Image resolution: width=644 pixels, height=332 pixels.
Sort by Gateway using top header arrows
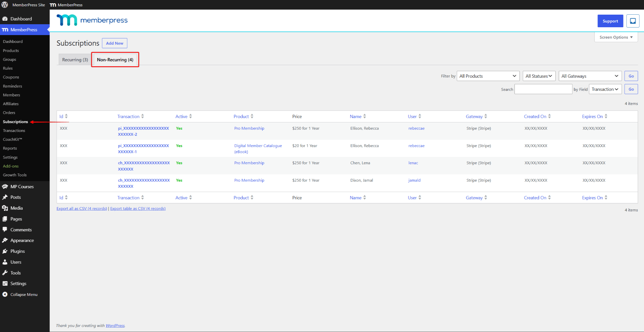pos(486,116)
